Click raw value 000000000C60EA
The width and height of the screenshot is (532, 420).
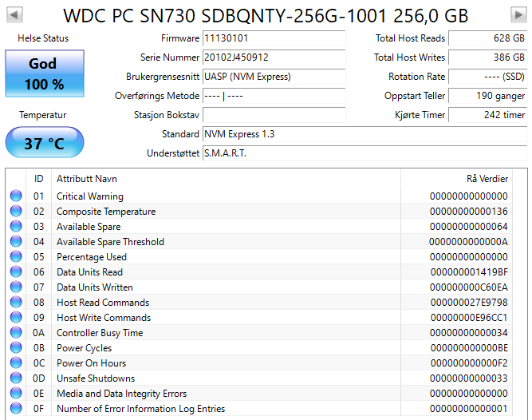[x=469, y=287]
